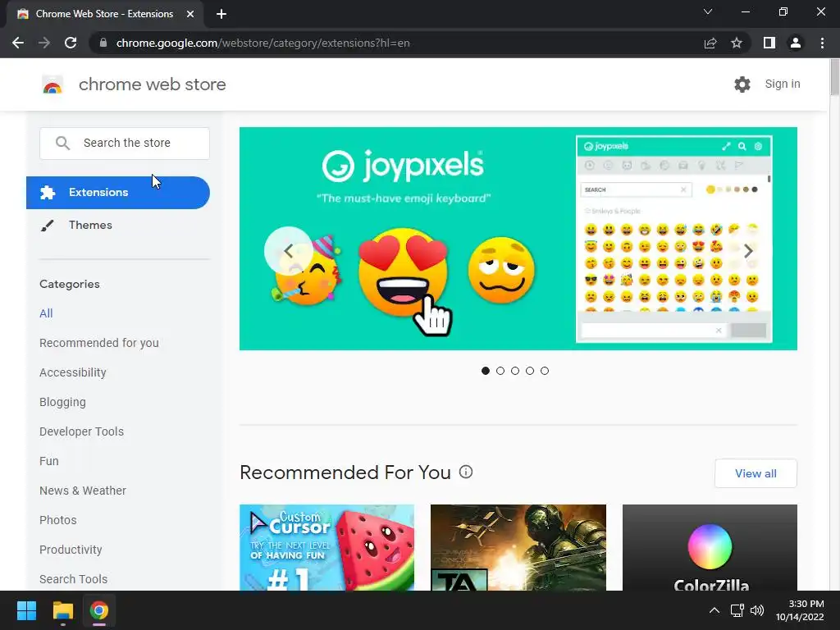Share this page from address bar

click(x=710, y=43)
